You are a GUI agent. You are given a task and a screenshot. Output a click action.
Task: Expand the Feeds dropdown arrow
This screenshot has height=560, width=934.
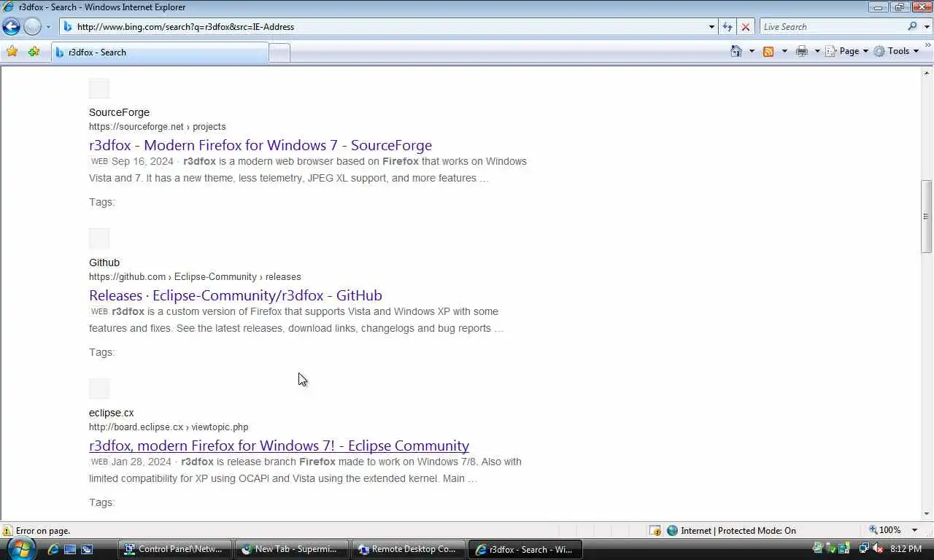pos(784,51)
